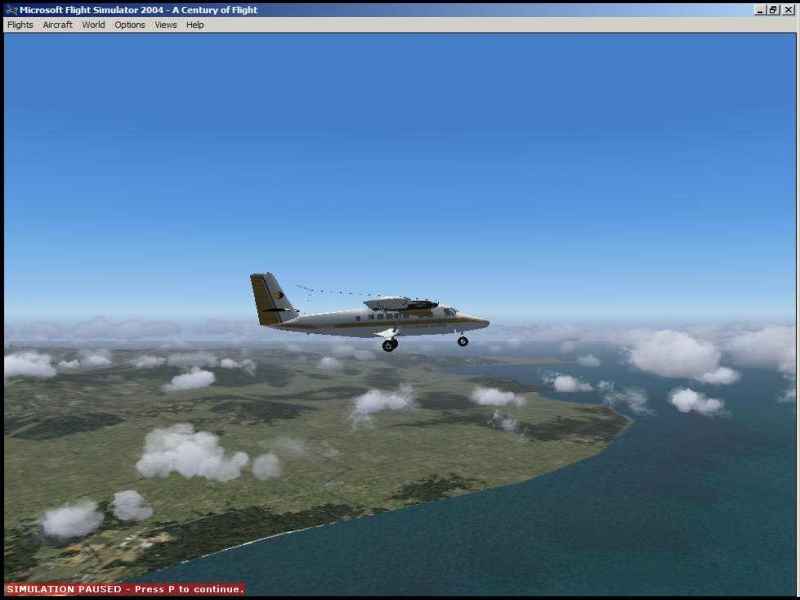Close the Flight Simulator window

point(788,10)
